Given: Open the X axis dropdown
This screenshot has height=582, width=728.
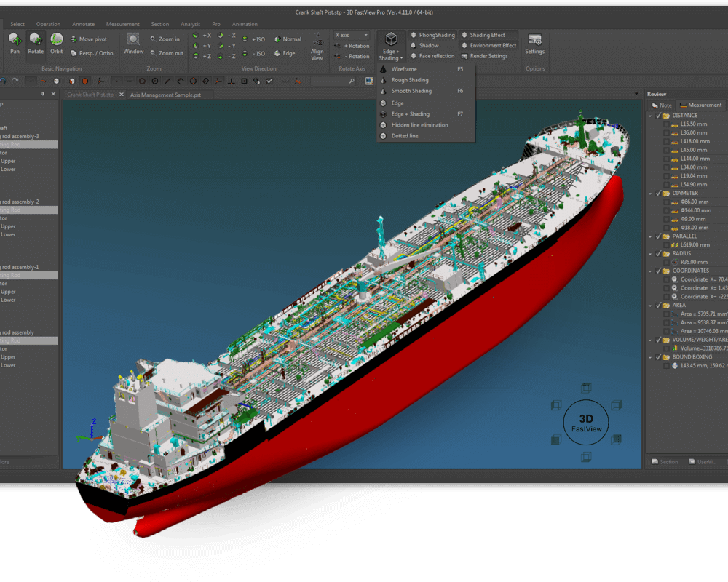Looking at the screenshot, I should click(352, 35).
